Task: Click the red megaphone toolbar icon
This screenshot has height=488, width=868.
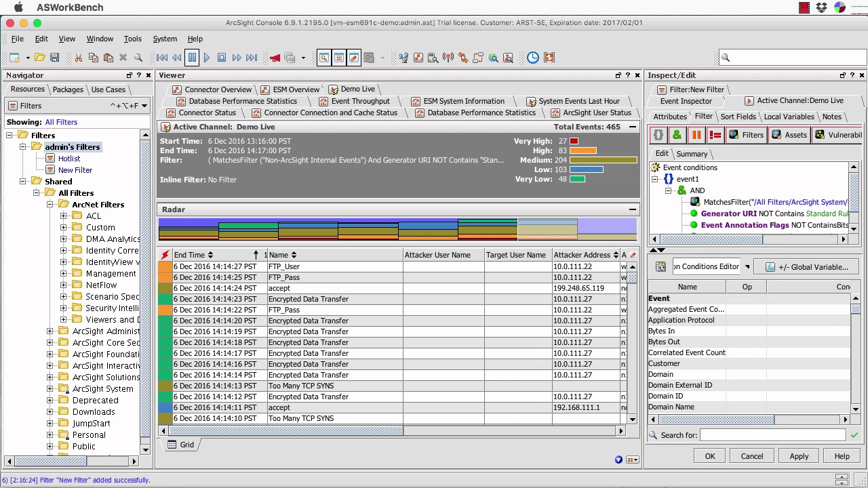Action: pyautogui.click(x=275, y=58)
